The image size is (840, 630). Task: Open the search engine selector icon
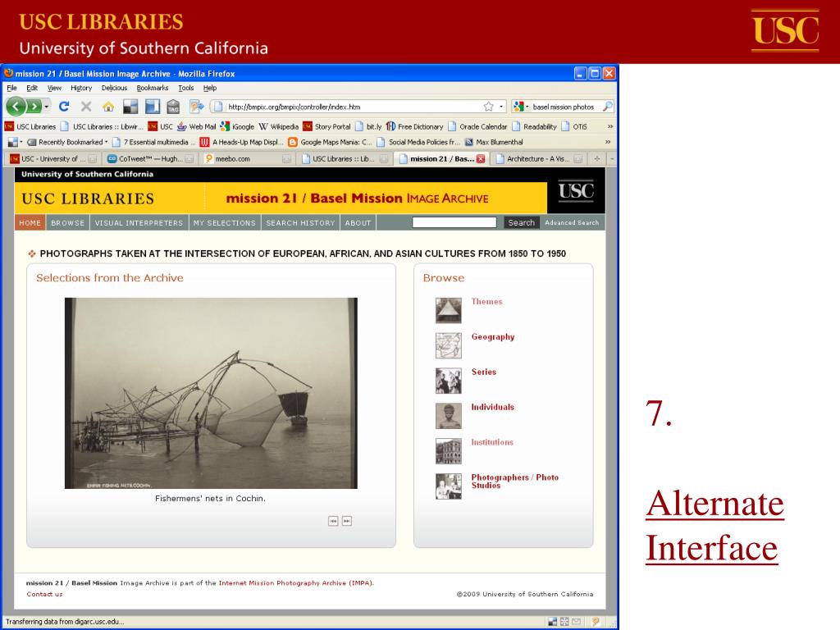point(518,107)
